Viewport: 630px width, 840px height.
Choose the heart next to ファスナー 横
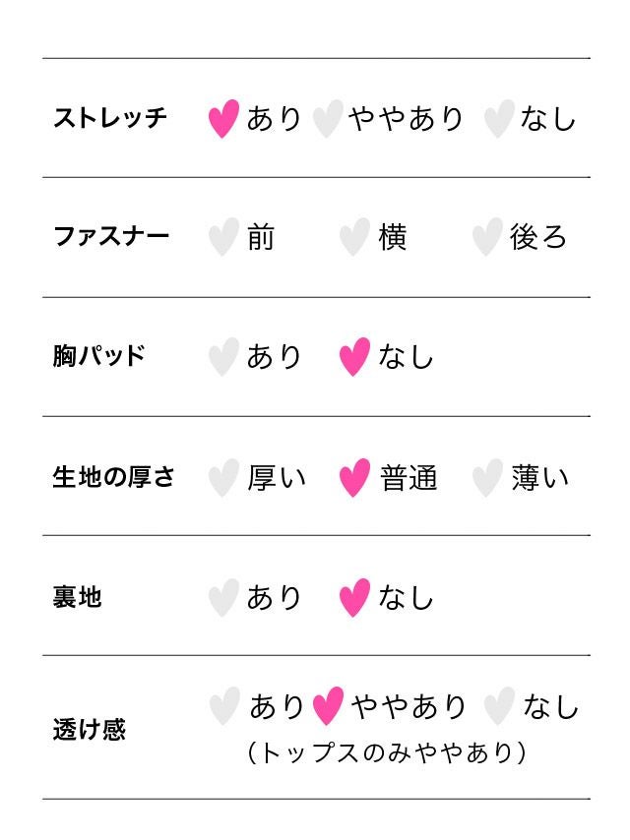coord(354,237)
